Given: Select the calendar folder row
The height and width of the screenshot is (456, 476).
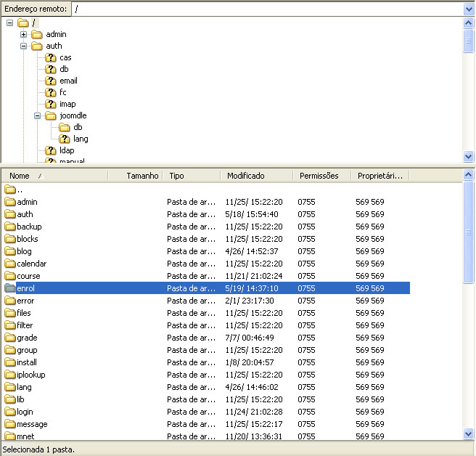Looking at the screenshot, I should click(x=31, y=264).
